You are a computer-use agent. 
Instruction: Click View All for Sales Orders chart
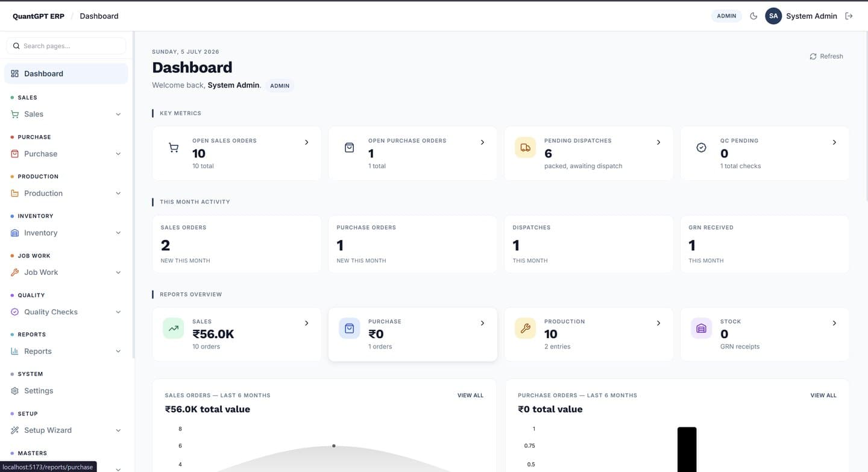click(x=470, y=395)
